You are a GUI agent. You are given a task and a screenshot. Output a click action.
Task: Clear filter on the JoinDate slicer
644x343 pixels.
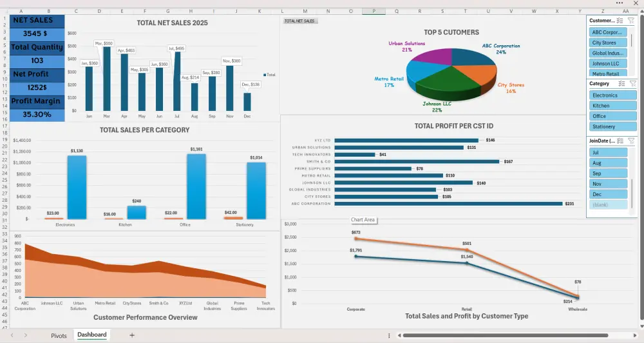pyautogui.click(x=631, y=141)
